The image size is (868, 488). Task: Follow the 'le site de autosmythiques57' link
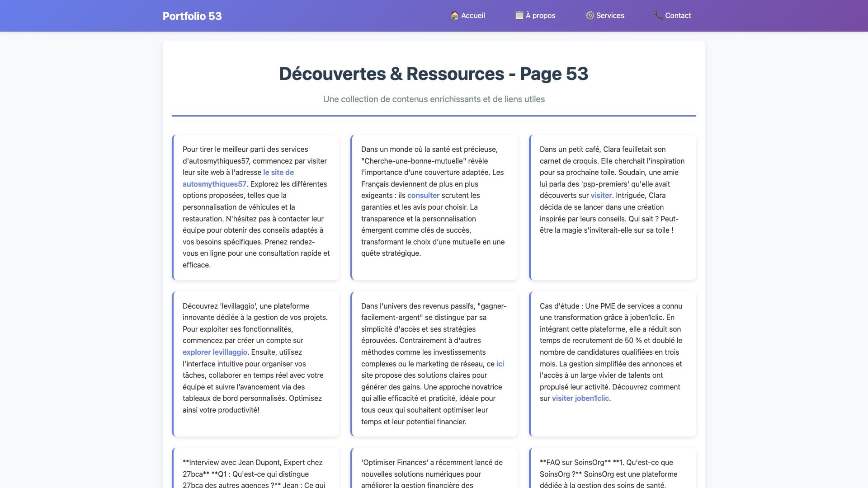pos(278,173)
